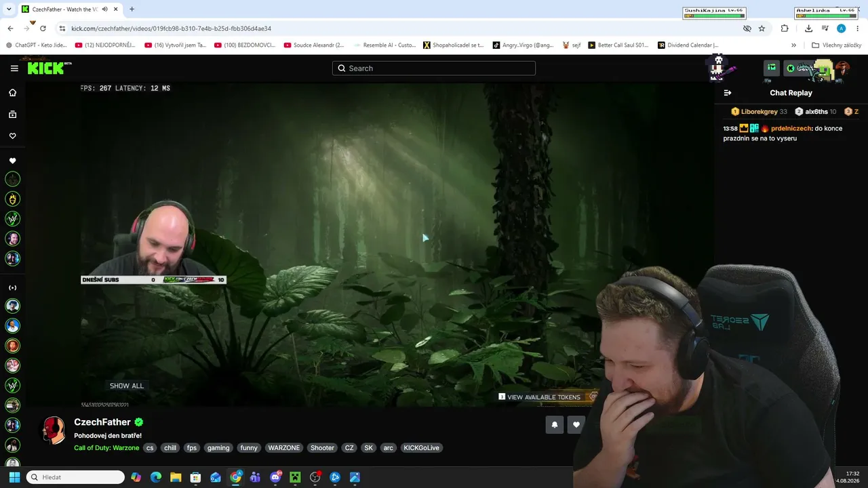The height and width of the screenshot is (488, 868).
Task: Open the 'ChatGPT - Keto Jíde...' bookmark
Action: (37, 45)
